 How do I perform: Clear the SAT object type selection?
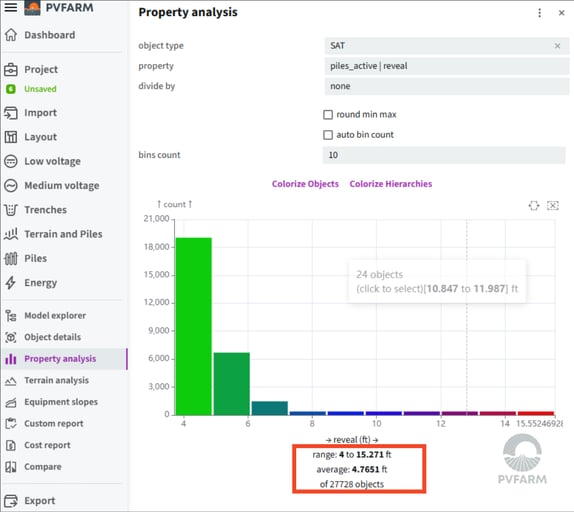click(557, 46)
